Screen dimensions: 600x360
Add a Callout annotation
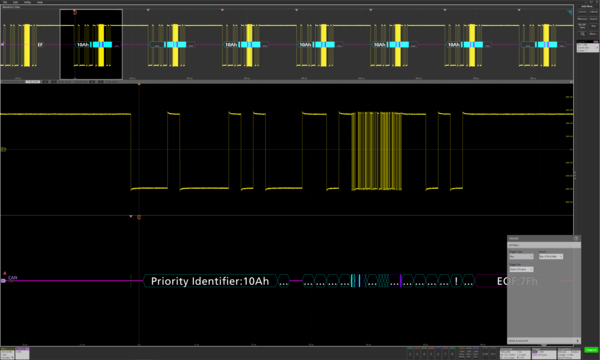tap(593, 12)
